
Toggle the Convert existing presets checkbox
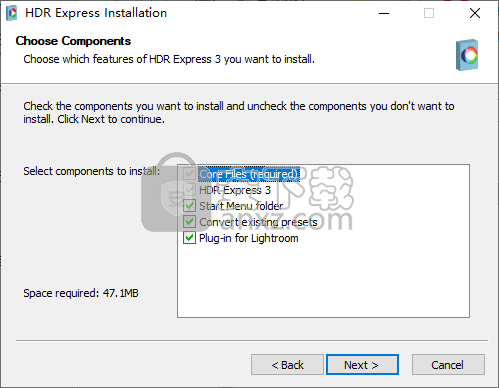point(189,222)
